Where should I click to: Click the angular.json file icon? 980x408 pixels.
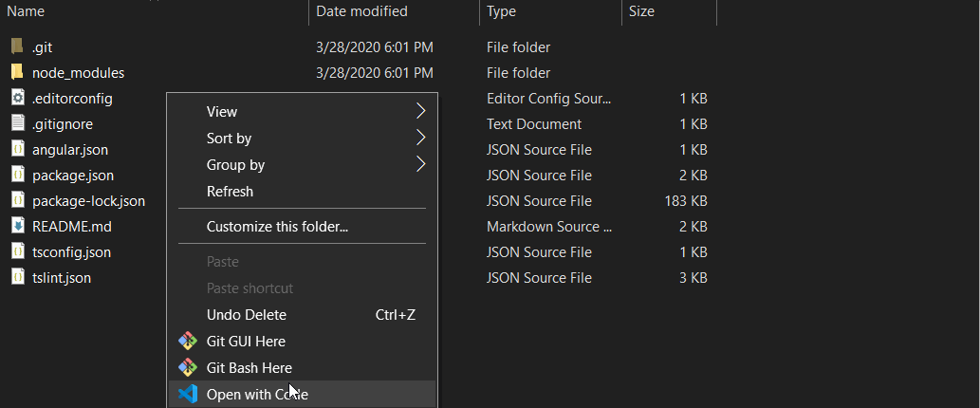click(x=17, y=149)
